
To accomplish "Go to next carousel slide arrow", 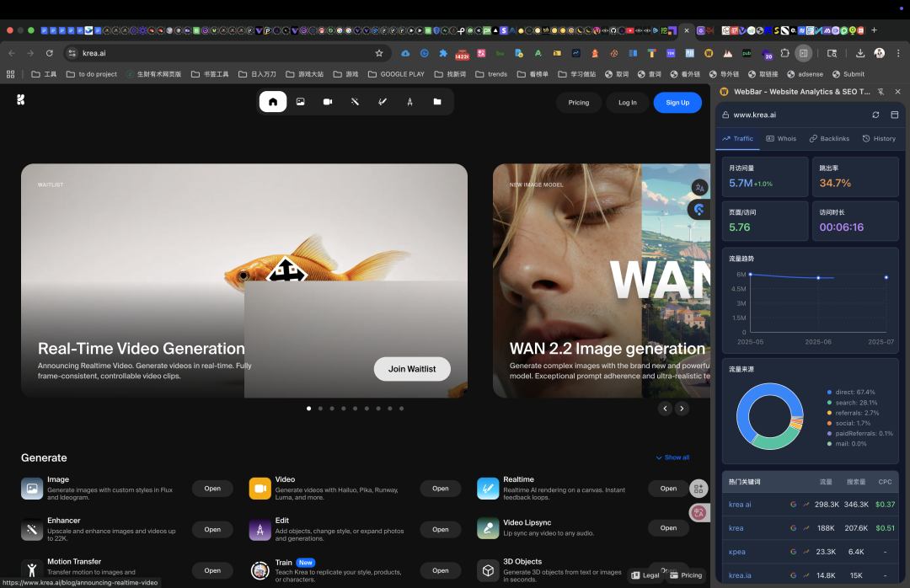I will point(682,409).
